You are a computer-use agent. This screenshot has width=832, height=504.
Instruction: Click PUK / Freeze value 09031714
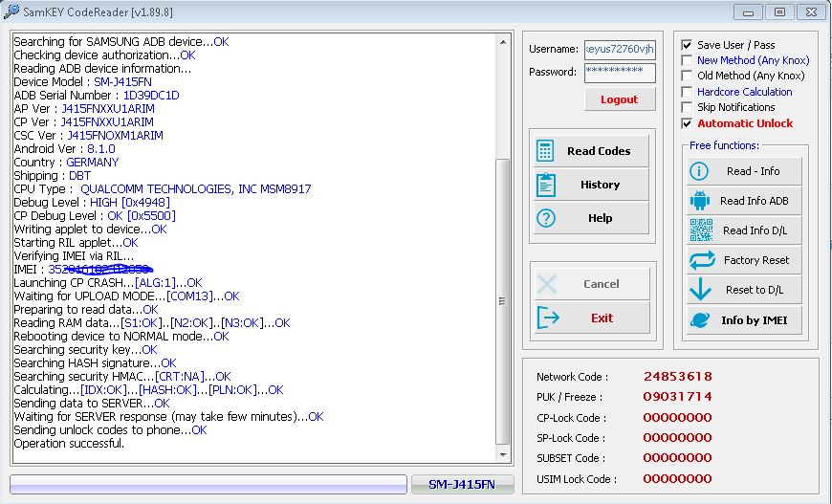click(678, 397)
